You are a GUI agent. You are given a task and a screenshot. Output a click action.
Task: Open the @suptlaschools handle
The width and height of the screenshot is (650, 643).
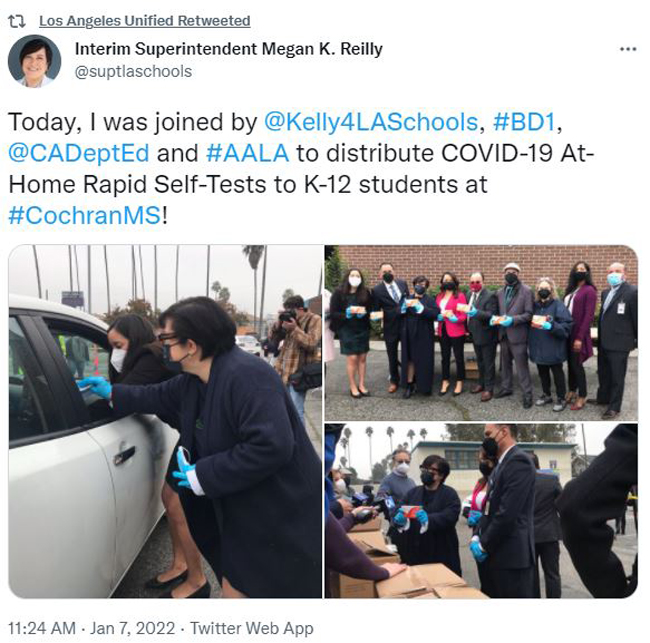[x=133, y=71]
